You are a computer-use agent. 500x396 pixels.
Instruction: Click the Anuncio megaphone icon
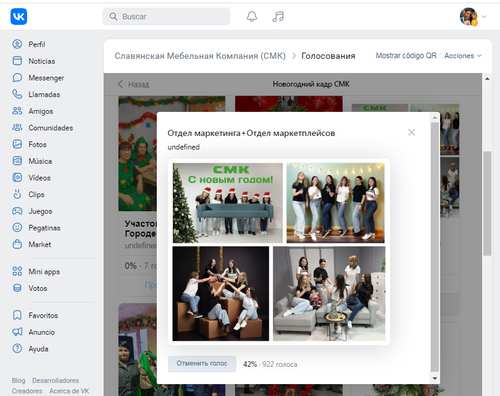tap(17, 332)
